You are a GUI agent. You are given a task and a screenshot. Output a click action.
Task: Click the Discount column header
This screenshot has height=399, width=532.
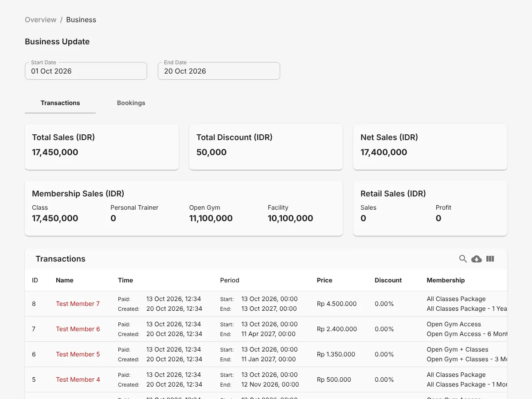click(388, 280)
